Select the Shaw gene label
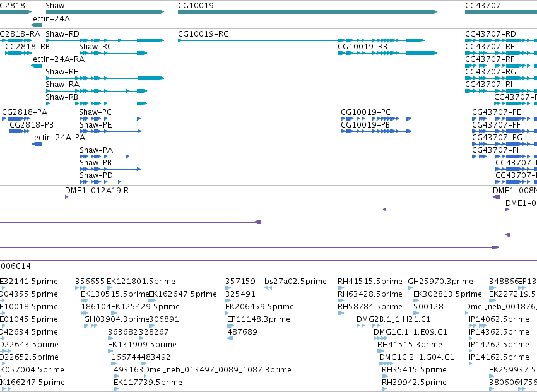Image resolution: width=537 pixels, height=392 pixels. 55,6
